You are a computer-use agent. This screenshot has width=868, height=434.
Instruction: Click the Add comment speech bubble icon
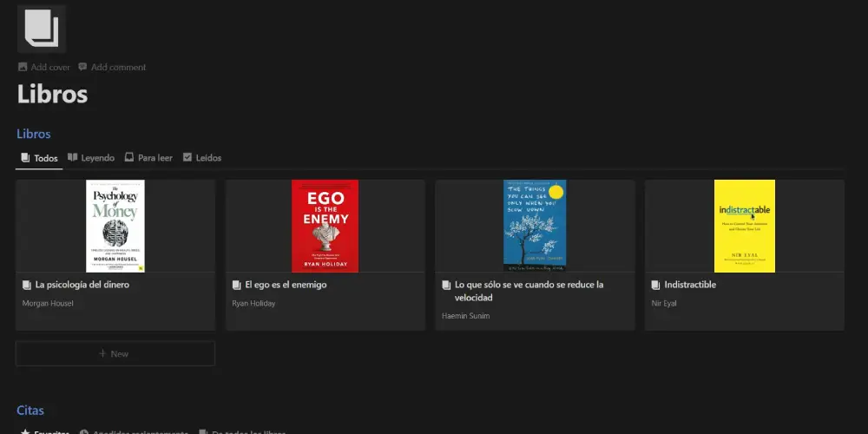82,67
